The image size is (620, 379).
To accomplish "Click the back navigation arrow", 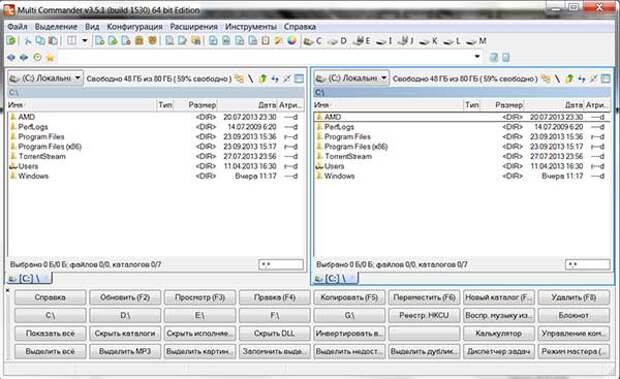I will pos(11,57).
